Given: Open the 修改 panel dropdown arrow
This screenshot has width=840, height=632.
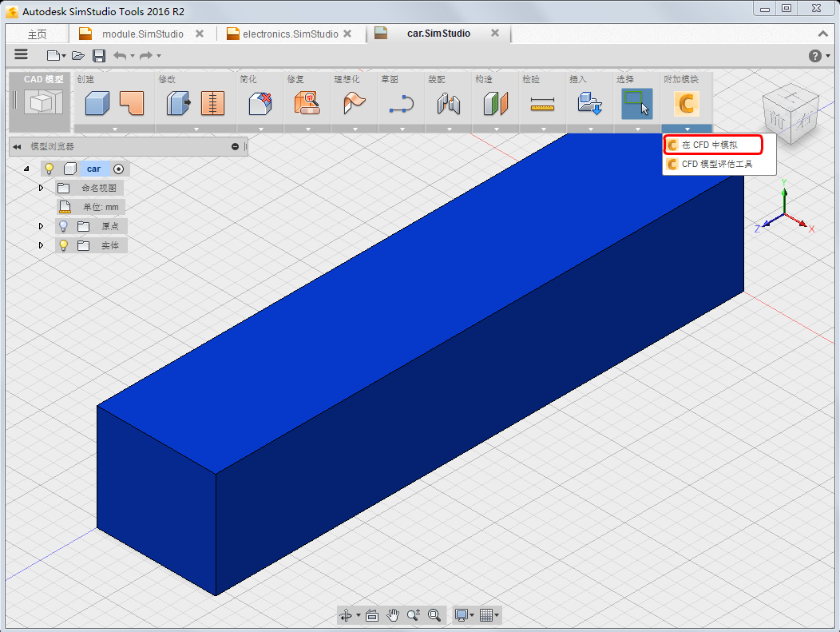Looking at the screenshot, I should (x=196, y=129).
